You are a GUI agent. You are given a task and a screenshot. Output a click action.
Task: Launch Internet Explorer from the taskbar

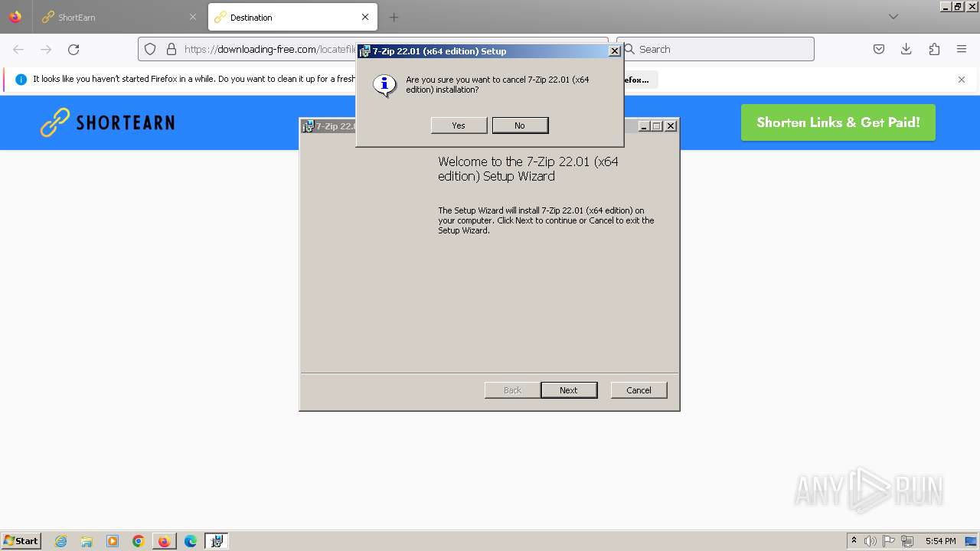[x=60, y=541]
